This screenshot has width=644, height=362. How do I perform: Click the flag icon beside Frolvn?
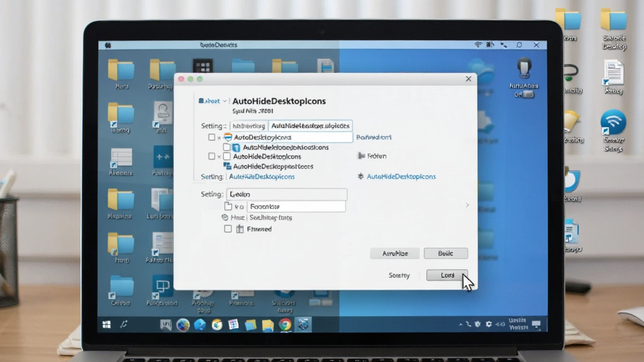(x=362, y=156)
